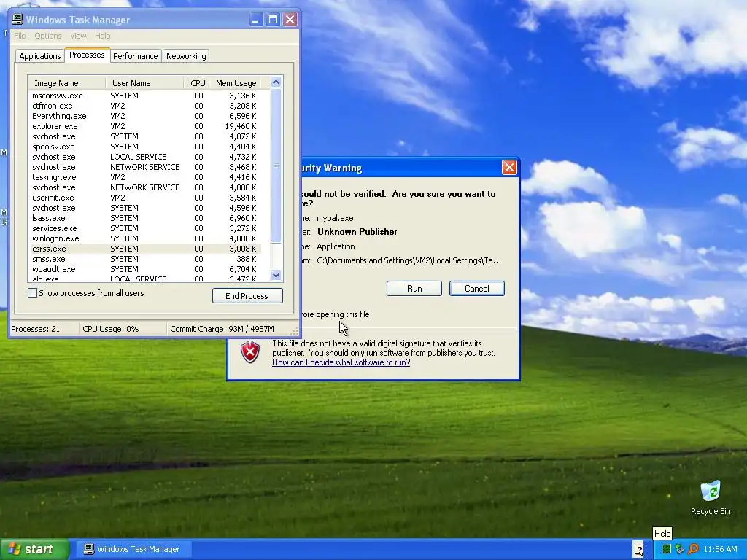Close the Windows Task Manager window
747x560 pixels.
[290, 20]
